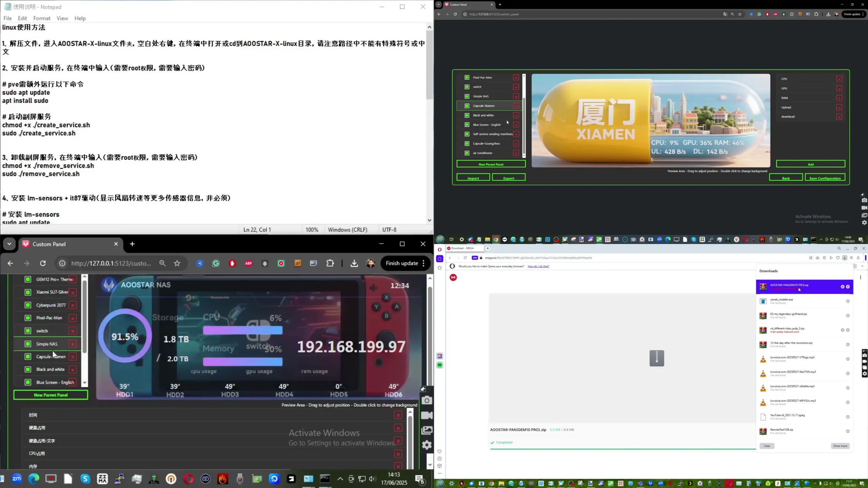The width and height of the screenshot is (868, 488).
Task: Click the Clear button in Downloads panel
Action: pyautogui.click(x=767, y=446)
